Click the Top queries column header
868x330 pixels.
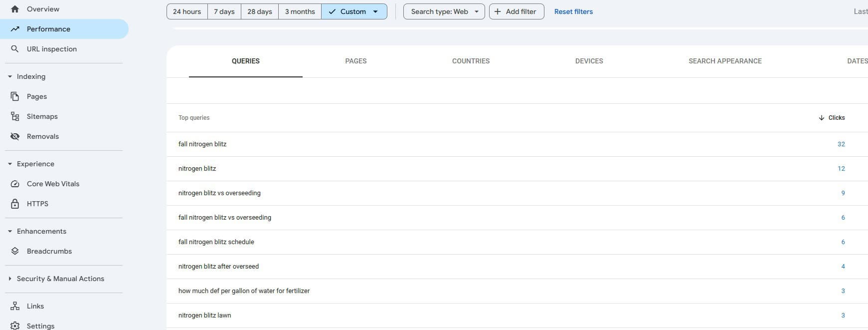click(x=194, y=118)
